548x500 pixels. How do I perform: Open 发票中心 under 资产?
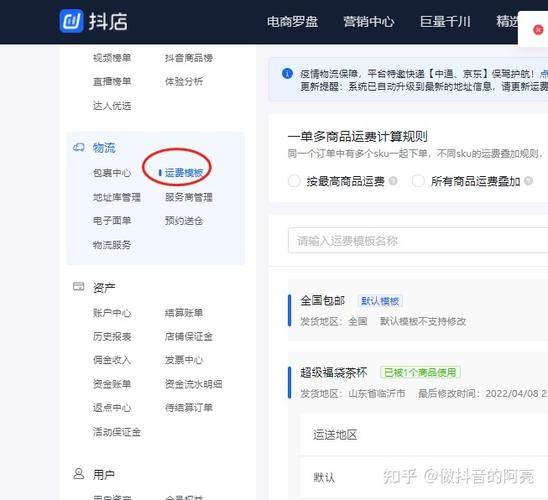coord(184,360)
